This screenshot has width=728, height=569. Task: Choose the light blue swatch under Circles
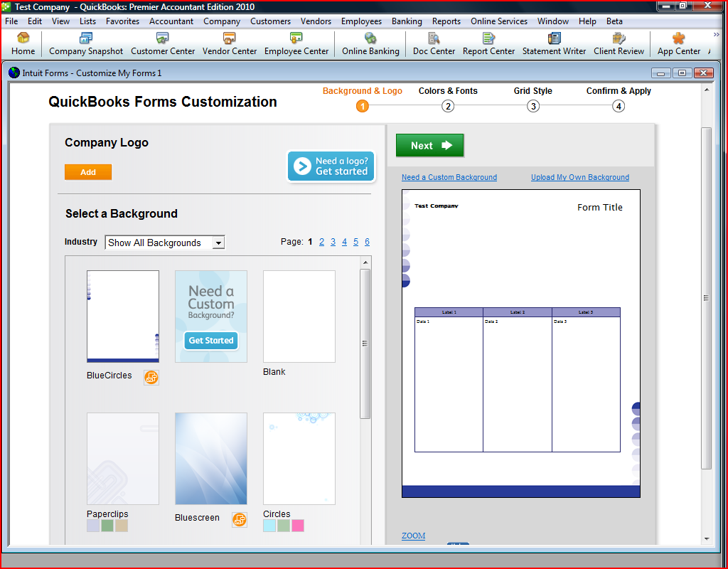tap(269, 526)
